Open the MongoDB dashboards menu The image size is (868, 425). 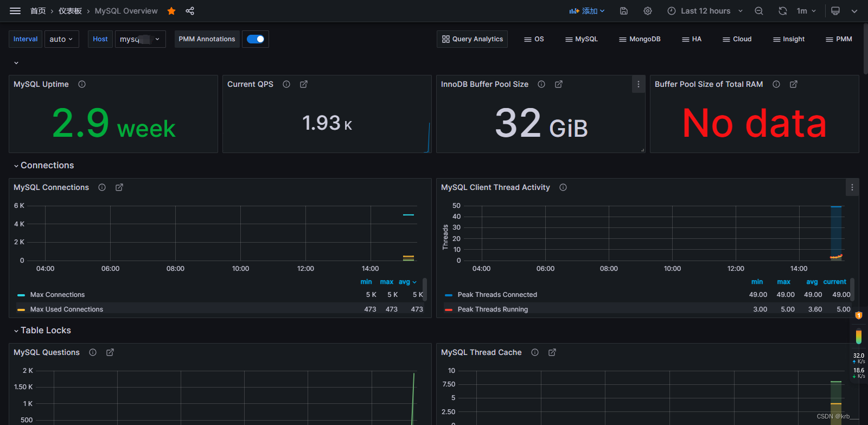click(x=640, y=39)
